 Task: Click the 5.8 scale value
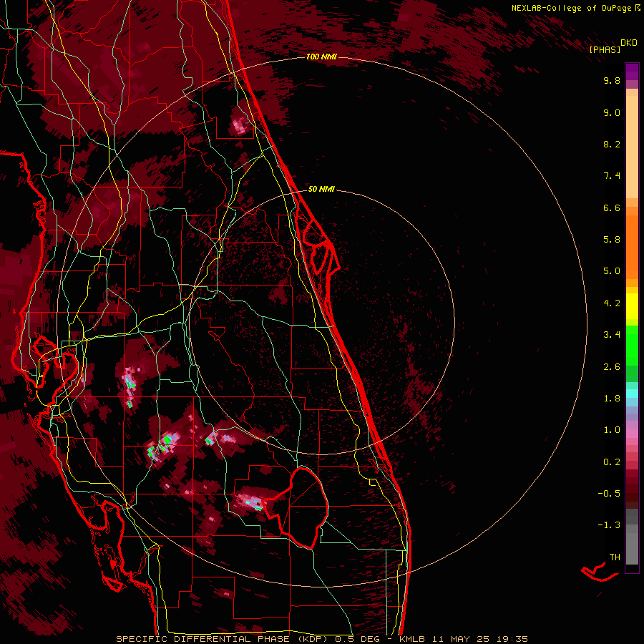612,239
